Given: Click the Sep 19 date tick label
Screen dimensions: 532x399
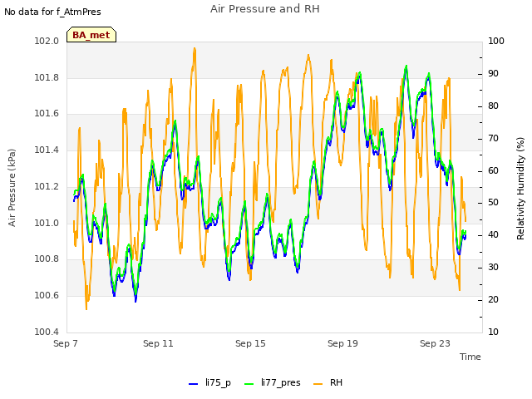Looking at the screenshot, I should [342, 343].
